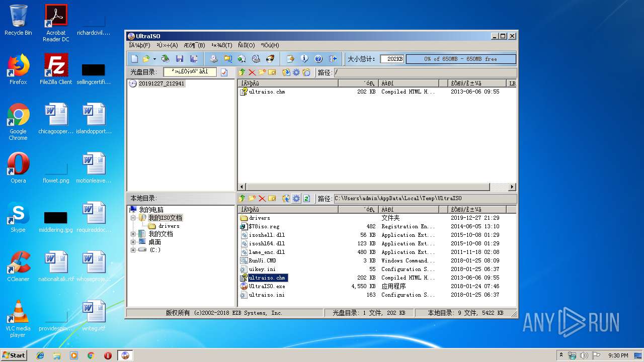The height and width of the screenshot is (362, 644).
Task: Click the Make CD/DVD image icon
Action: (x=213, y=59)
